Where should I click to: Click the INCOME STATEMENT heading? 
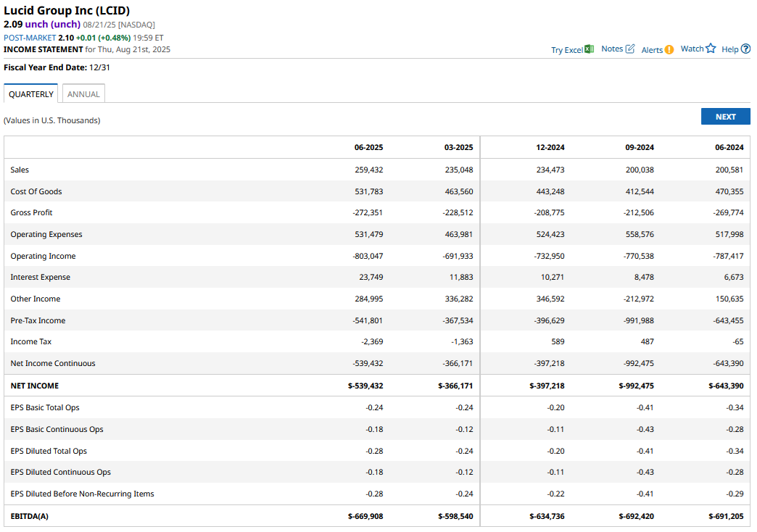point(44,49)
